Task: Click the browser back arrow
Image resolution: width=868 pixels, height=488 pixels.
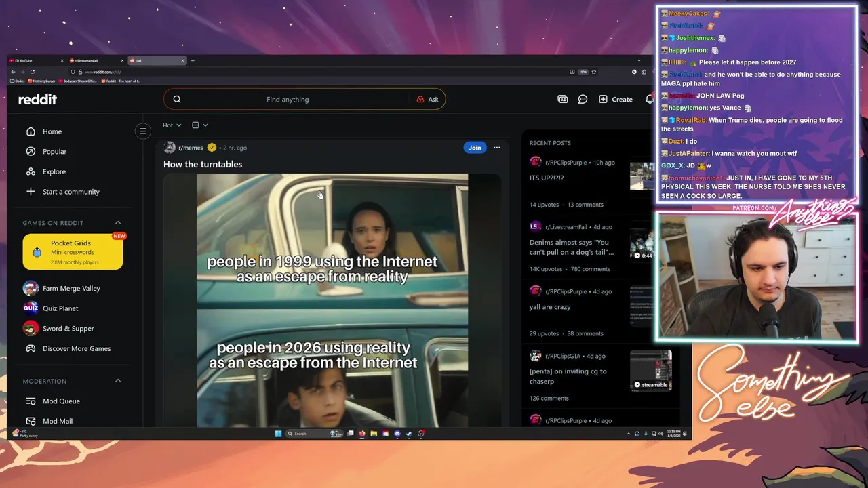Action: [x=13, y=72]
